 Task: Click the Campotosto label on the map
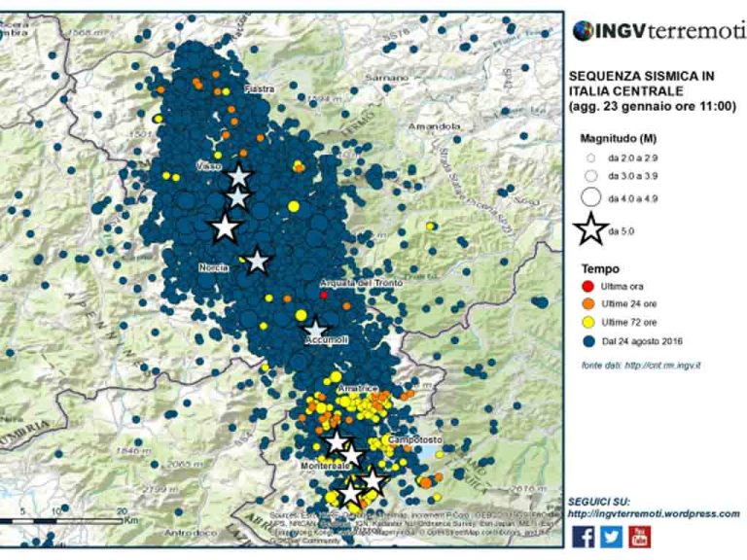click(414, 440)
